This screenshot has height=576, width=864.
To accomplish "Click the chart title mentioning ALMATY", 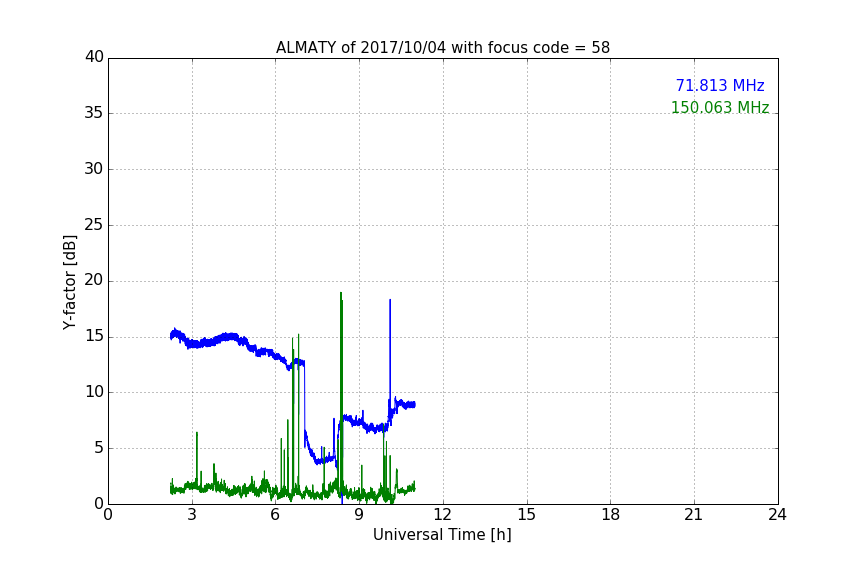I will pos(442,48).
